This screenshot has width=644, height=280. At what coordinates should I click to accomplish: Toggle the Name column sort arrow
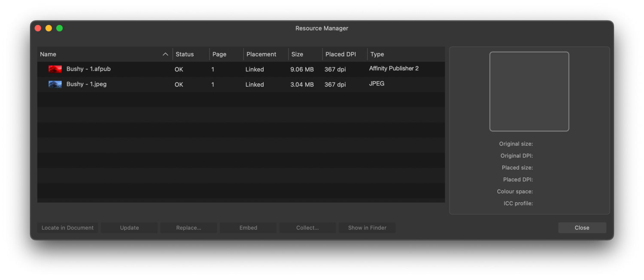[x=165, y=55]
